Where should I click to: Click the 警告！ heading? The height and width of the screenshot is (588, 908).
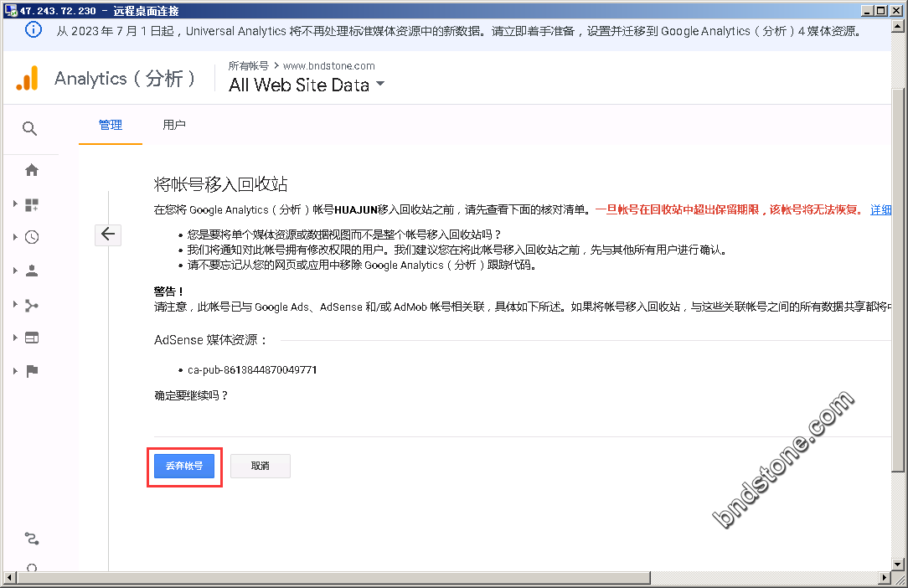click(168, 291)
